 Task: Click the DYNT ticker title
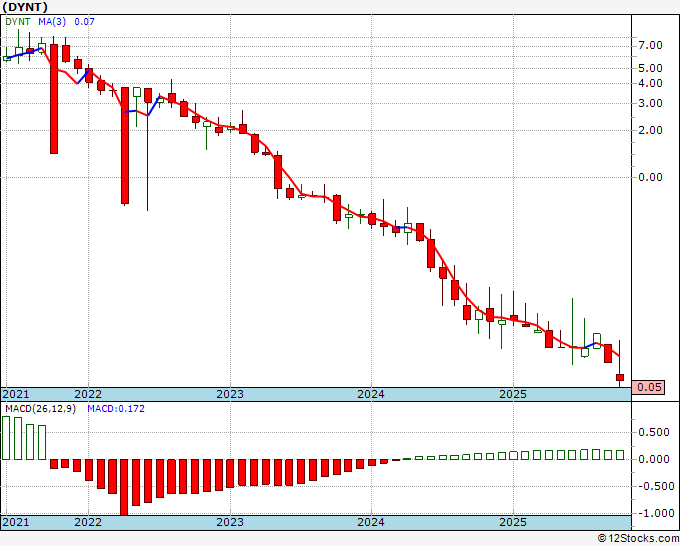[25, 7]
